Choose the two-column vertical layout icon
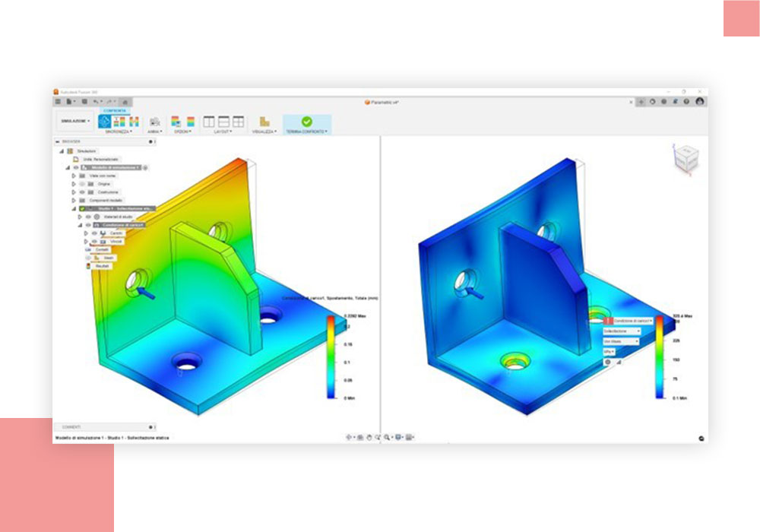The image size is (760, 532). 208,122
